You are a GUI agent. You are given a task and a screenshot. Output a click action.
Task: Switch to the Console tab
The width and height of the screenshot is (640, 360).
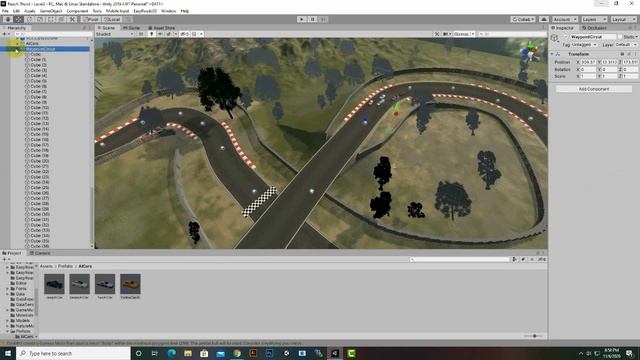coord(40,253)
